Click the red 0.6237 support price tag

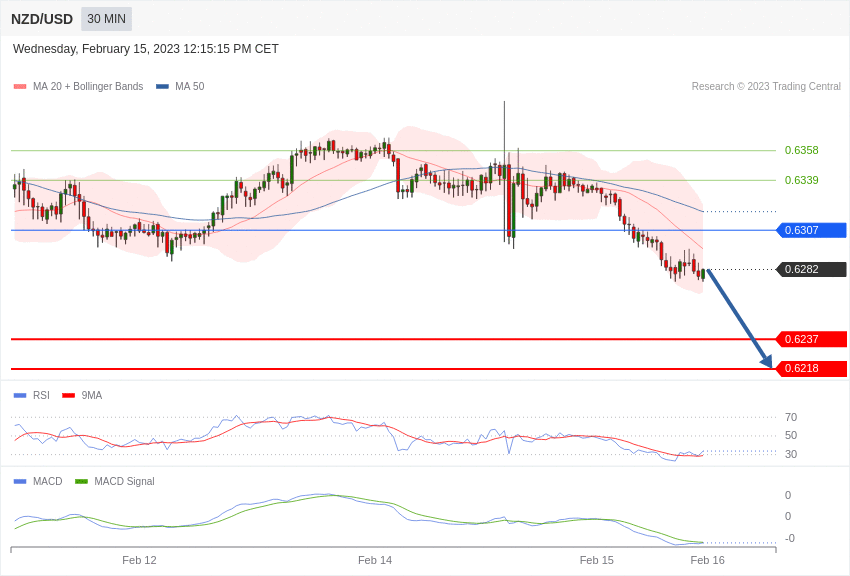(812, 339)
